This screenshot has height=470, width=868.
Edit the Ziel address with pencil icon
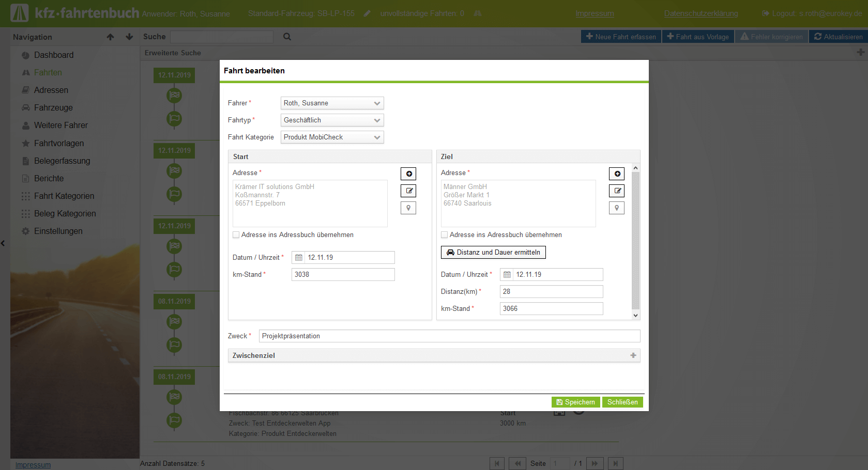(617, 191)
